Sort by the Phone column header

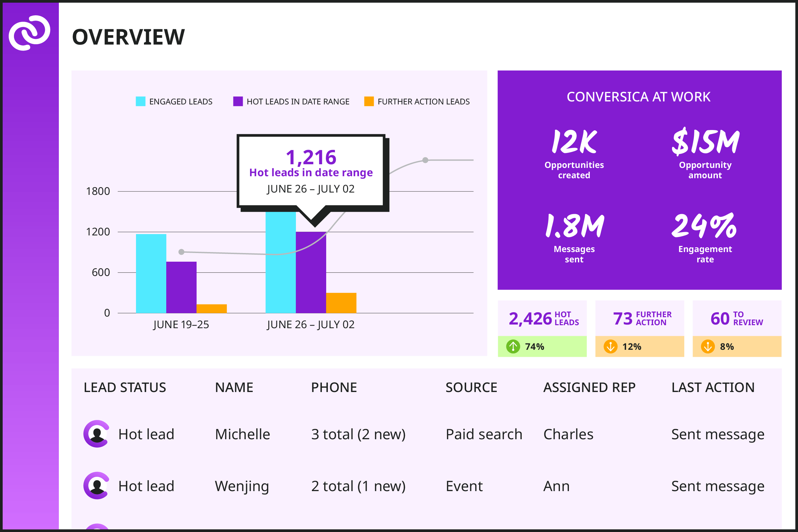(334, 387)
